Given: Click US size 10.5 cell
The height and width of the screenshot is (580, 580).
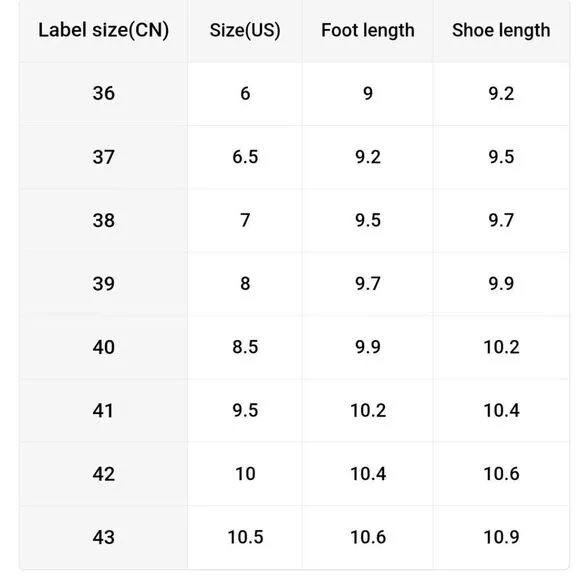Looking at the screenshot, I should point(245,537).
